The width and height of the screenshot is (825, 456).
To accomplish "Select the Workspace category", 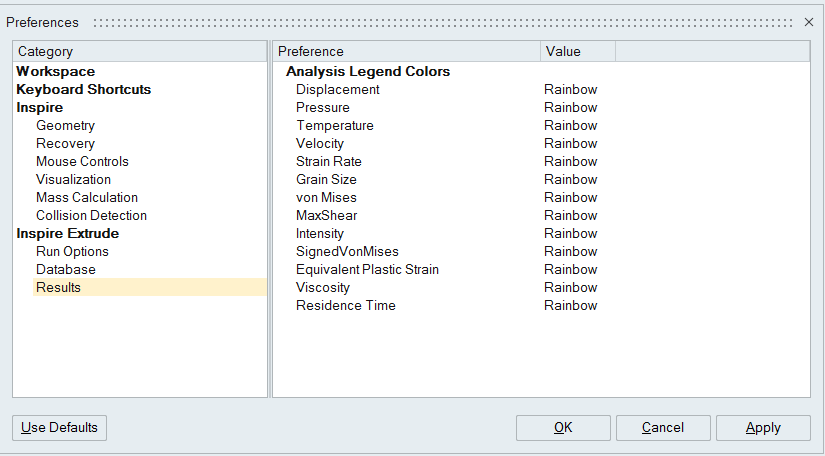I will [x=56, y=72].
